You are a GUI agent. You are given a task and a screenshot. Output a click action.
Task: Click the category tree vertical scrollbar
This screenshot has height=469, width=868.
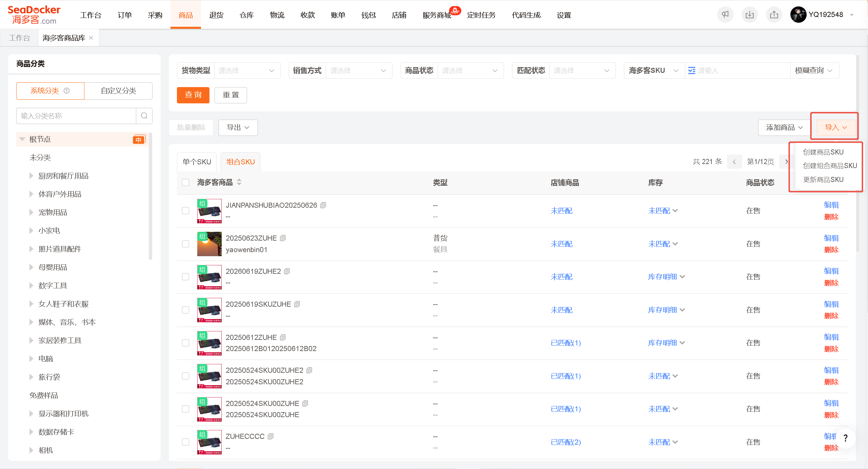(150, 196)
